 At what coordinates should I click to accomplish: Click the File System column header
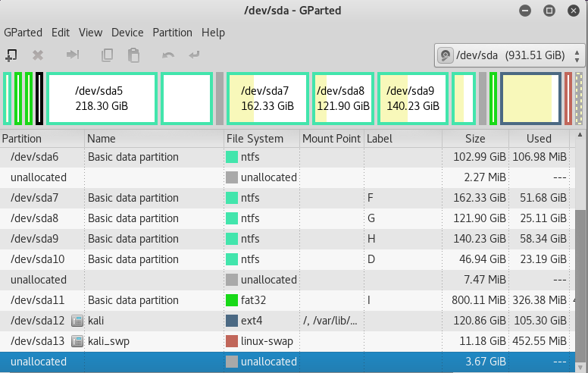pyautogui.click(x=255, y=139)
